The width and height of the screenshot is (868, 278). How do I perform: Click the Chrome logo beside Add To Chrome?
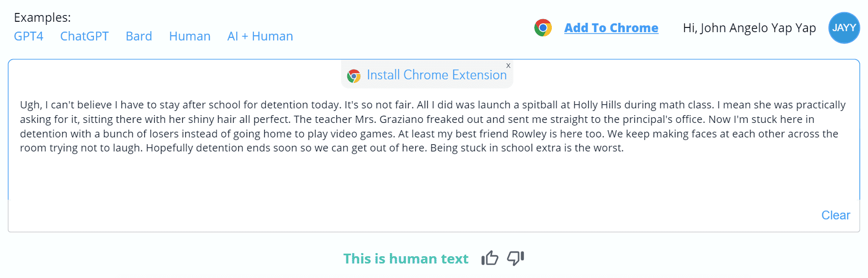click(x=543, y=27)
